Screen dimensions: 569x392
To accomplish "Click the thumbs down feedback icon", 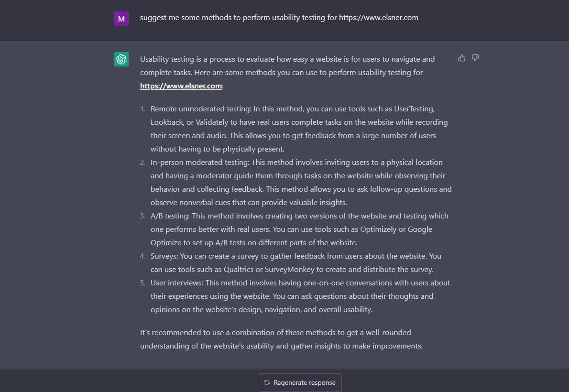I will [x=475, y=58].
